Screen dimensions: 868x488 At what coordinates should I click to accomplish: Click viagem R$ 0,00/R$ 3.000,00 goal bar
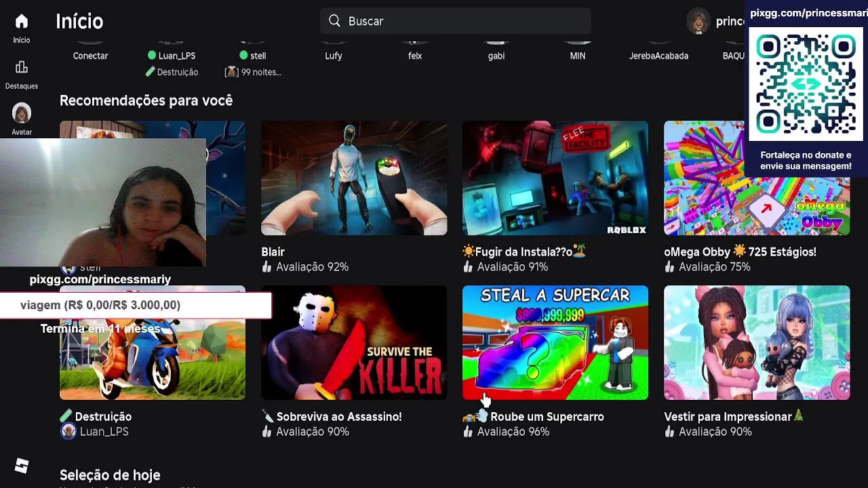point(136,305)
